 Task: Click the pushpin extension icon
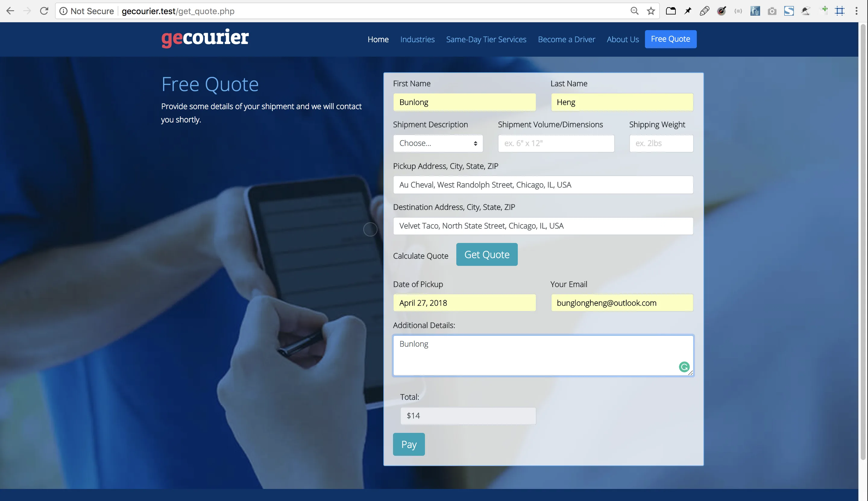[x=688, y=11]
